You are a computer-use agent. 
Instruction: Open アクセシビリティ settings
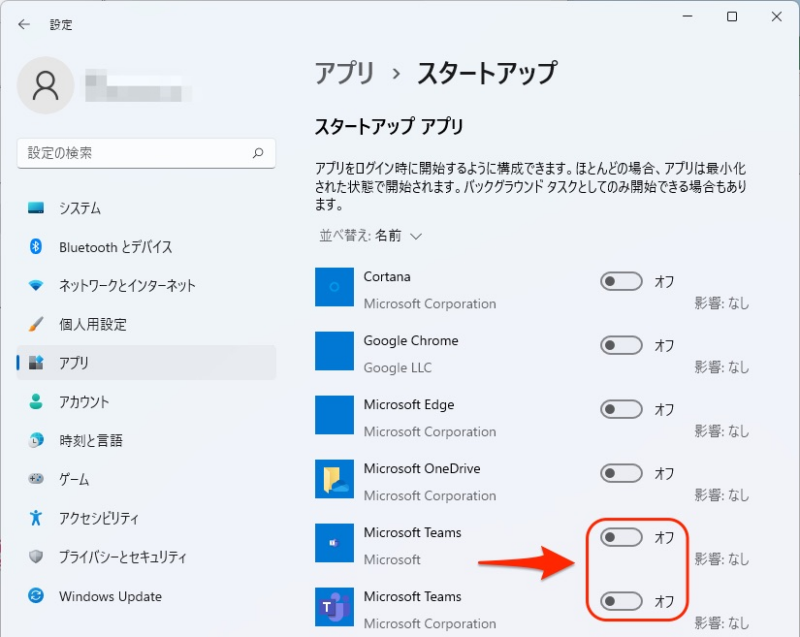[146, 518]
